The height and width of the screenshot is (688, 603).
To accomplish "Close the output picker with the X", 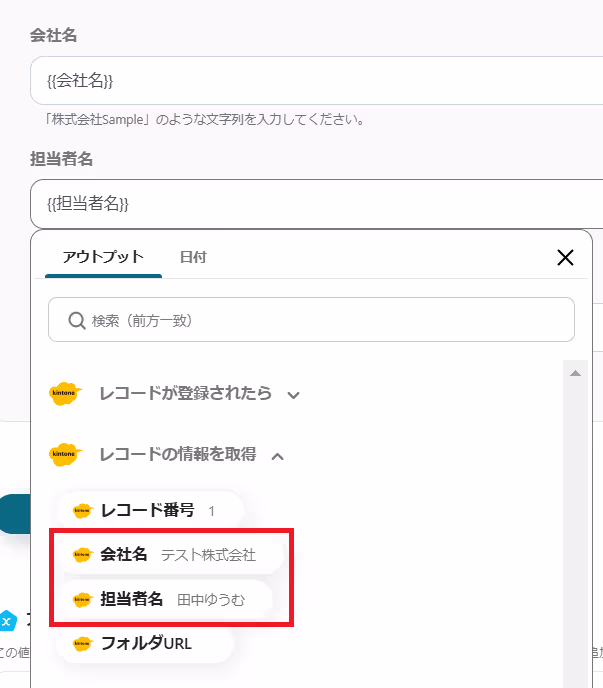I will tap(565, 258).
